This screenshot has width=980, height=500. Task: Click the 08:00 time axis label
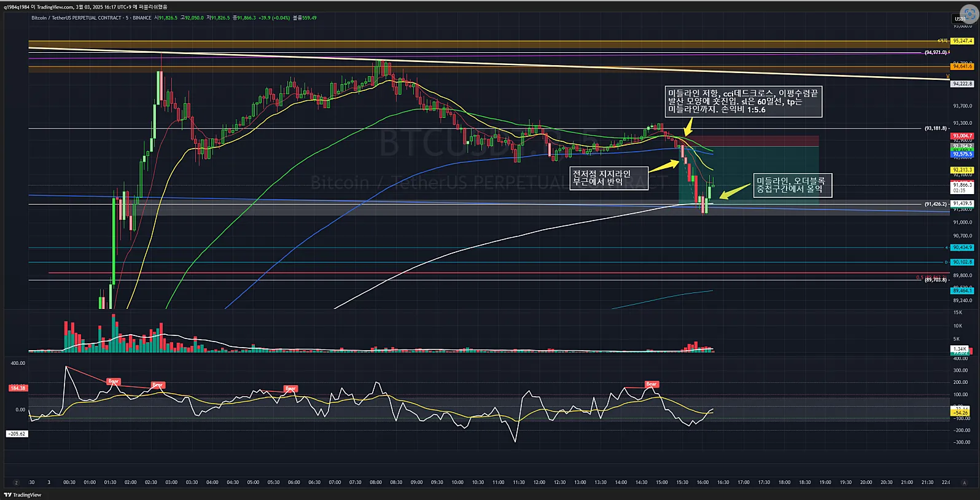pyautogui.click(x=376, y=482)
